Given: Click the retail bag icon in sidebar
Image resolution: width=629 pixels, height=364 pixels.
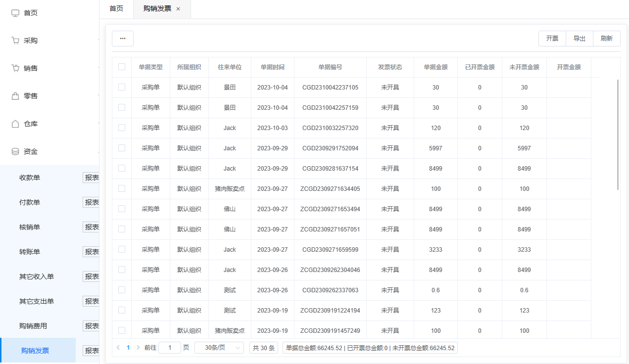Looking at the screenshot, I should pyautogui.click(x=15, y=96).
